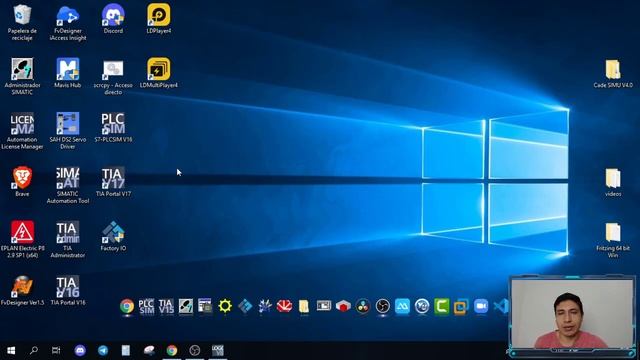The width and height of the screenshot is (640, 360).
Task: Open the Papelera de reciclaje icon
Action: coord(22,22)
